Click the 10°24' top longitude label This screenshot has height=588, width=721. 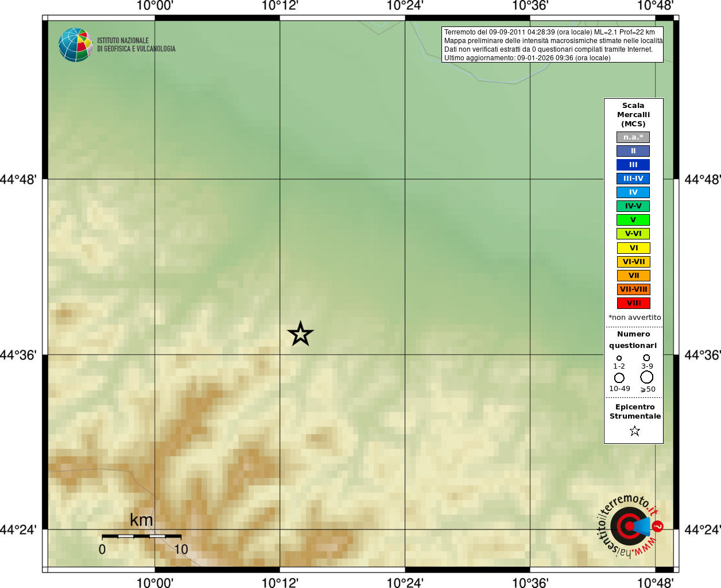coord(405,6)
